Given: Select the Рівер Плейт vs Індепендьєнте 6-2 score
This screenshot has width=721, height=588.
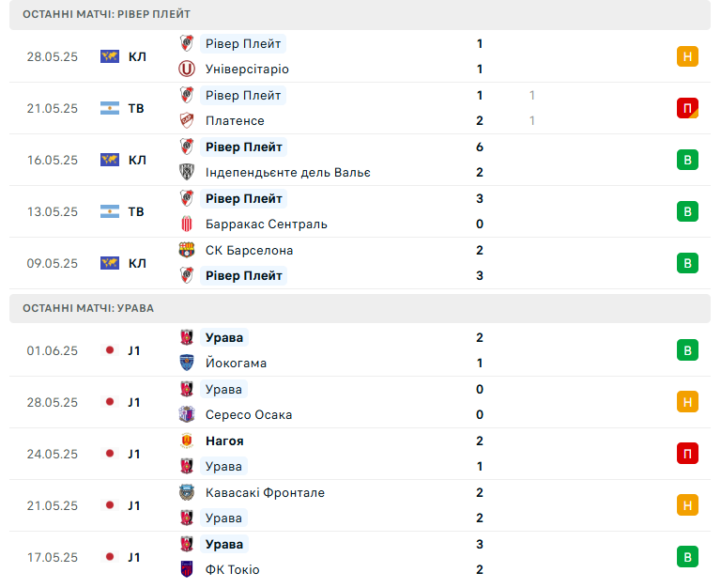Looking at the screenshot, I should 480,160.
